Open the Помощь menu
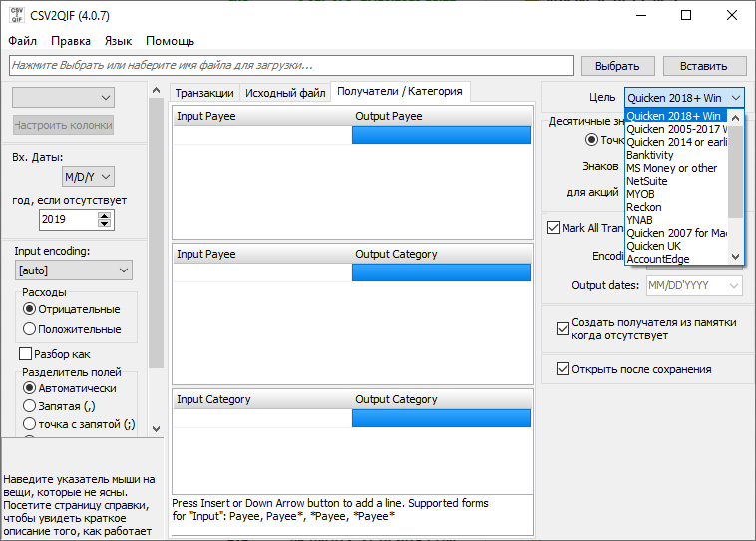The image size is (756, 541). coord(170,41)
